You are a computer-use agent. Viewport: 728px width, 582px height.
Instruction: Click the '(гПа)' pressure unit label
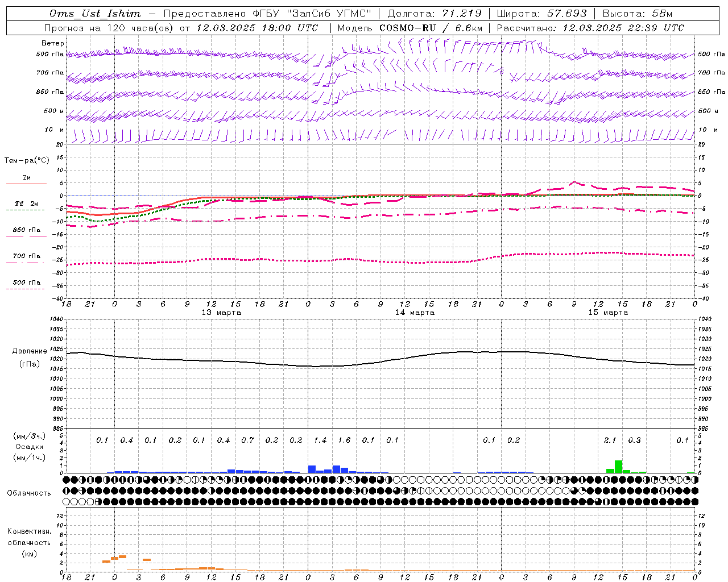30,364
